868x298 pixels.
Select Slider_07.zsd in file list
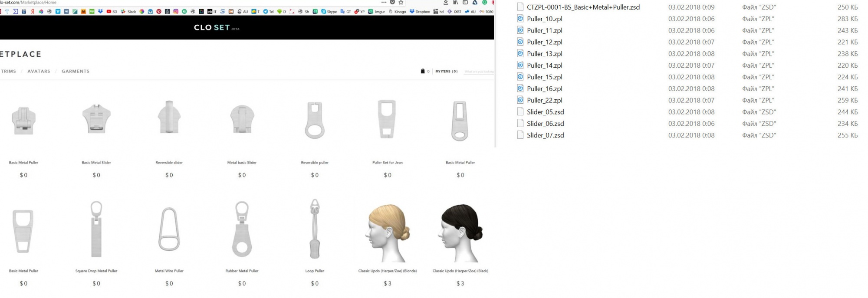[546, 135]
